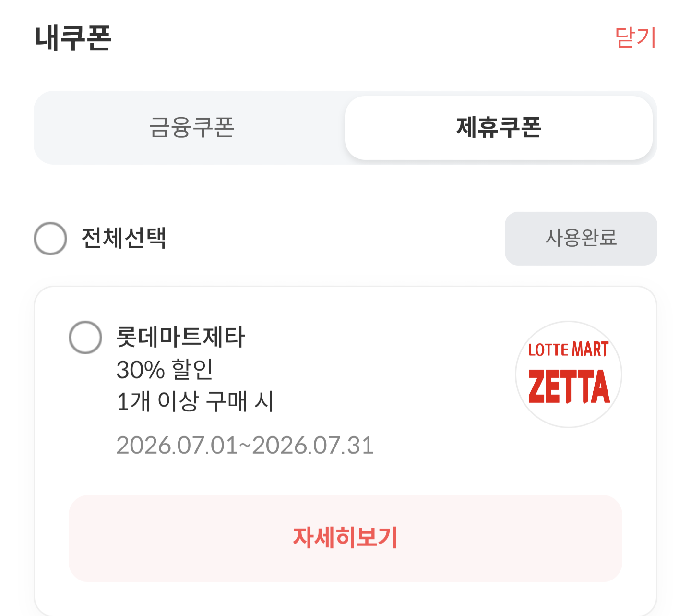691x616 pixels.
Task: Switch to the 금융쿠폰 tab
Action: (x=191, y=128)
